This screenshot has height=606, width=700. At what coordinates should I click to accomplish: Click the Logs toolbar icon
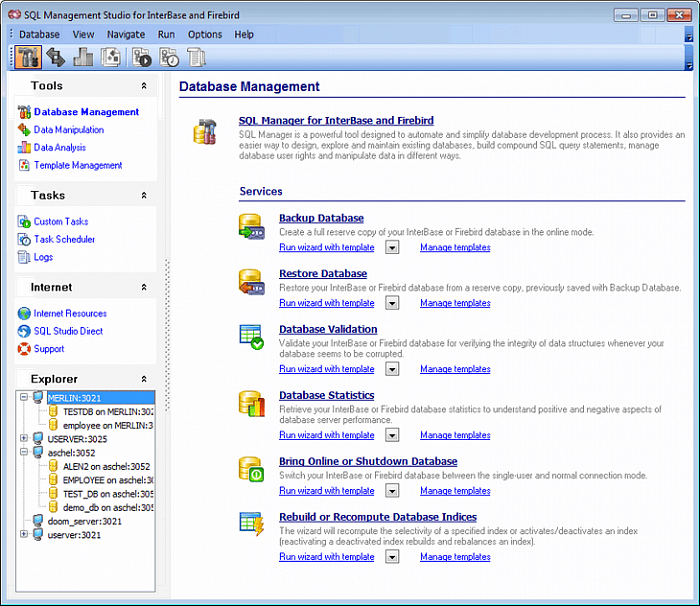pyautogui.click(x=196, y=57)
